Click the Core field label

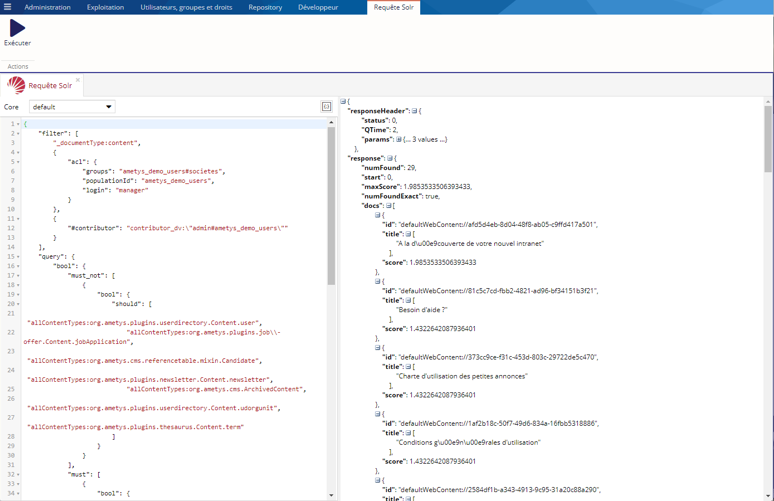pos(11,107)
